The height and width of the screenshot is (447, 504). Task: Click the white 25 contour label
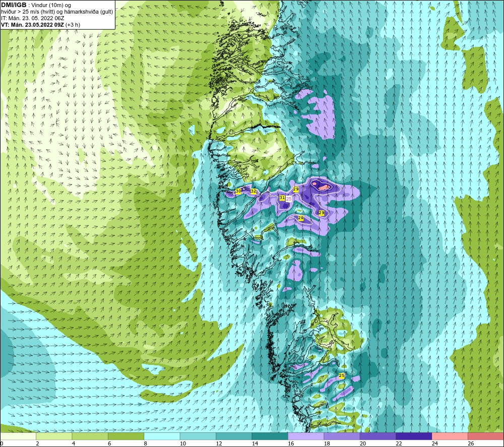point(289,199)
